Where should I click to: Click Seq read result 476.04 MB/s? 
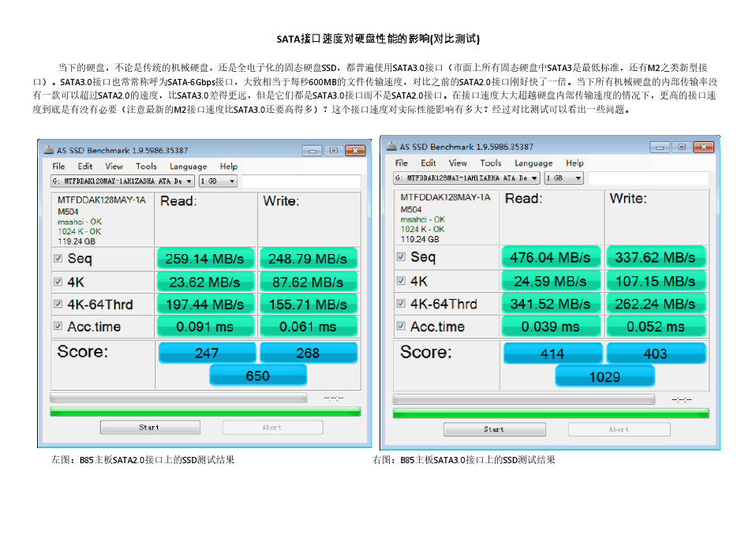click(x=551, y=257)
